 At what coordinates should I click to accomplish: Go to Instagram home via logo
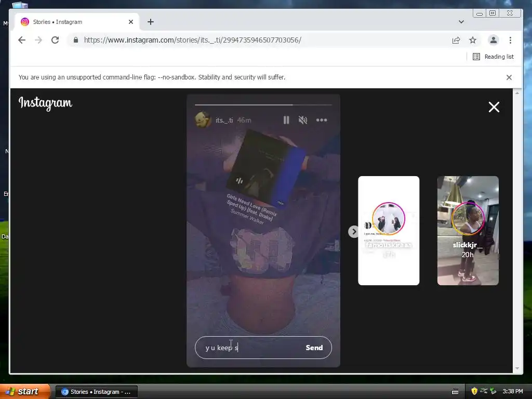(x=46, y=103)
